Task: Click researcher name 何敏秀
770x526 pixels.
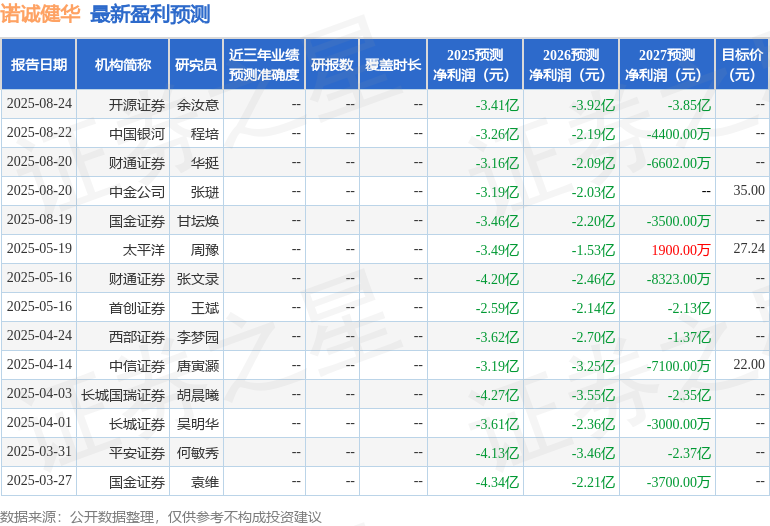Action: click(x=198, y=452)
